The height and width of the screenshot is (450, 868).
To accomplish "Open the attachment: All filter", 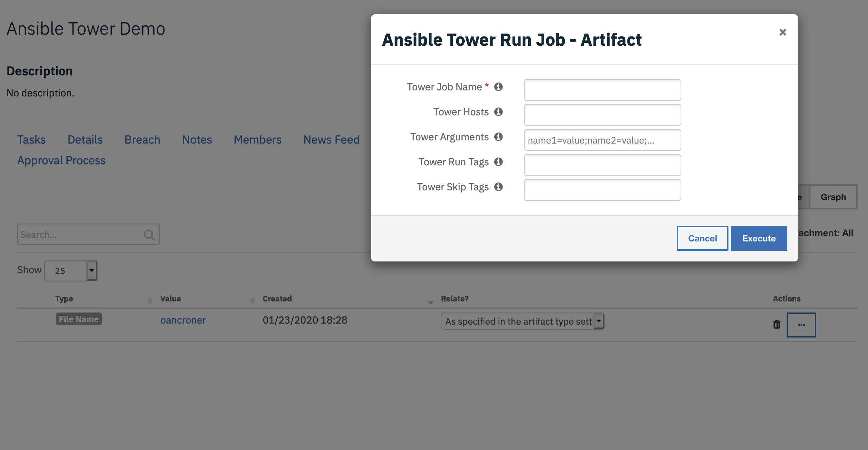I will pyautogui.click(x=826, y=233).
